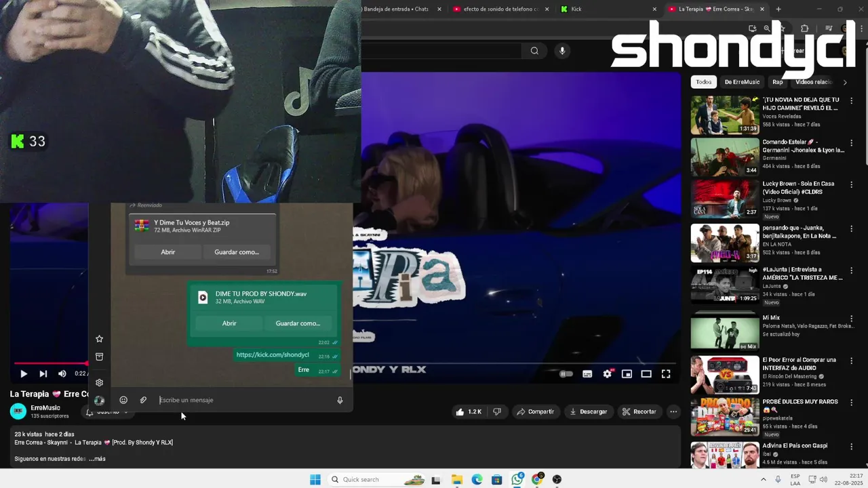868x488 pixels.
Task: Open Comando Estelar video thumbnail
Action: [725, 157]
